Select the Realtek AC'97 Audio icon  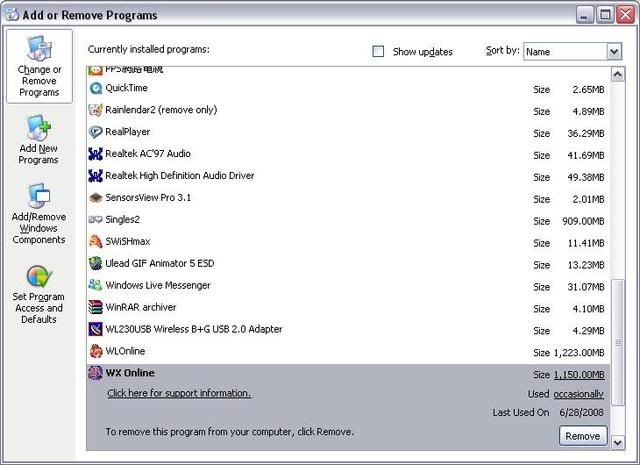(x=96, y=154)
